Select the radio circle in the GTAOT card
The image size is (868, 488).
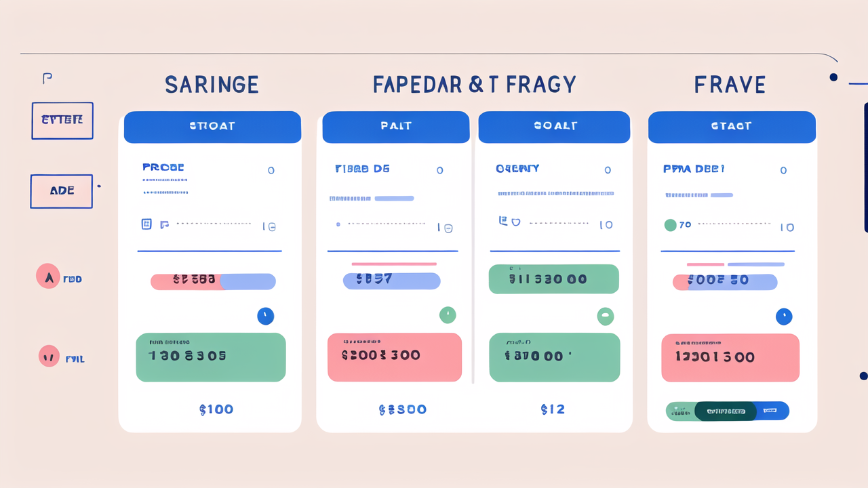tap(783, 170)
